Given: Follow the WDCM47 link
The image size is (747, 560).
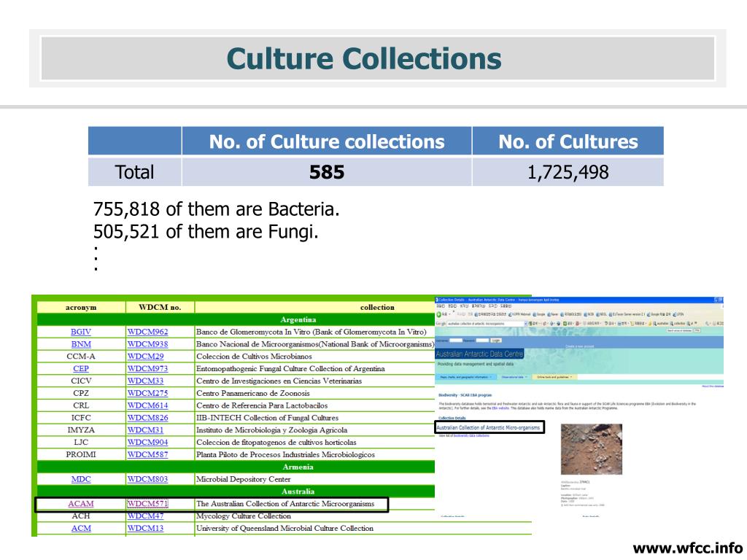Looking at the screenshot, I should click(145, 516).
